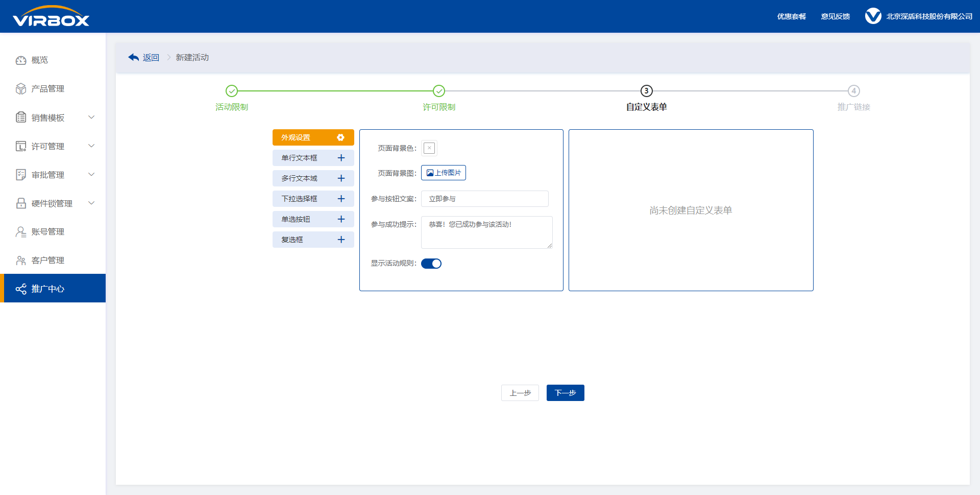This screenshot has width=980, height=495.
Task: Open 优惠套餐 link in header
Action: point(792,16)
